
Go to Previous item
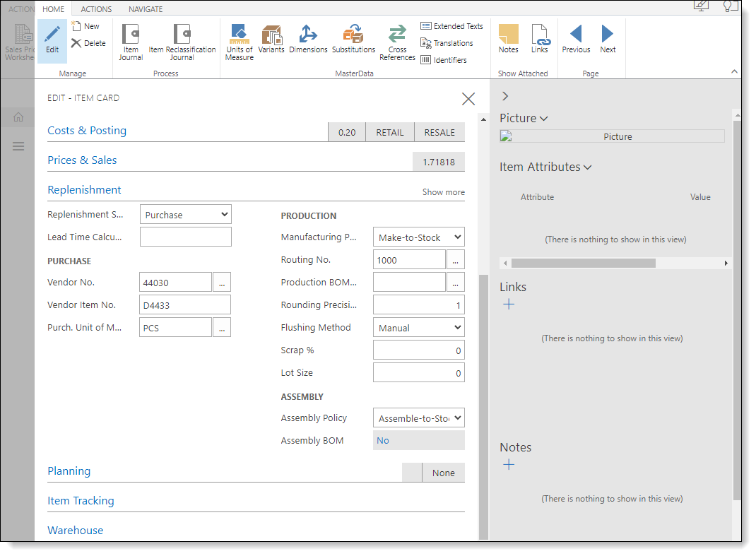(576, 39)
